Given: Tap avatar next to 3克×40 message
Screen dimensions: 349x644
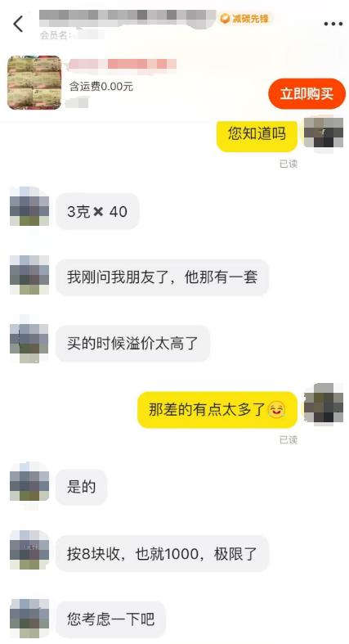Looking at the screenshot, I should click(x=29, y=206).
